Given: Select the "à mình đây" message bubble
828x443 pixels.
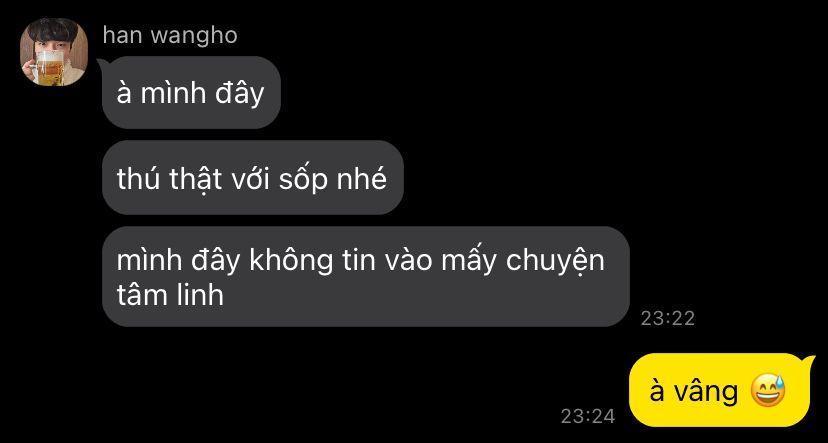Looking at the screenshot, I should [x=191, y=92].
